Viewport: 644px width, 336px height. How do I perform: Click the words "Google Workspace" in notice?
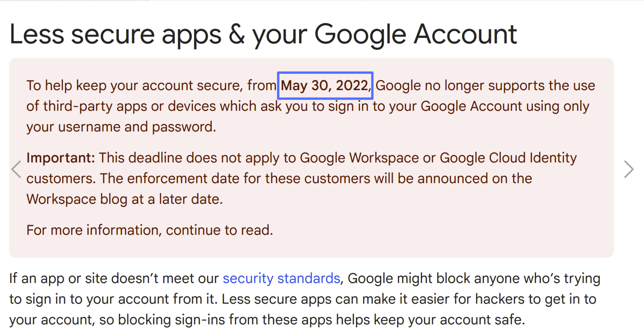pyautogui.click(x=359, y=158)
